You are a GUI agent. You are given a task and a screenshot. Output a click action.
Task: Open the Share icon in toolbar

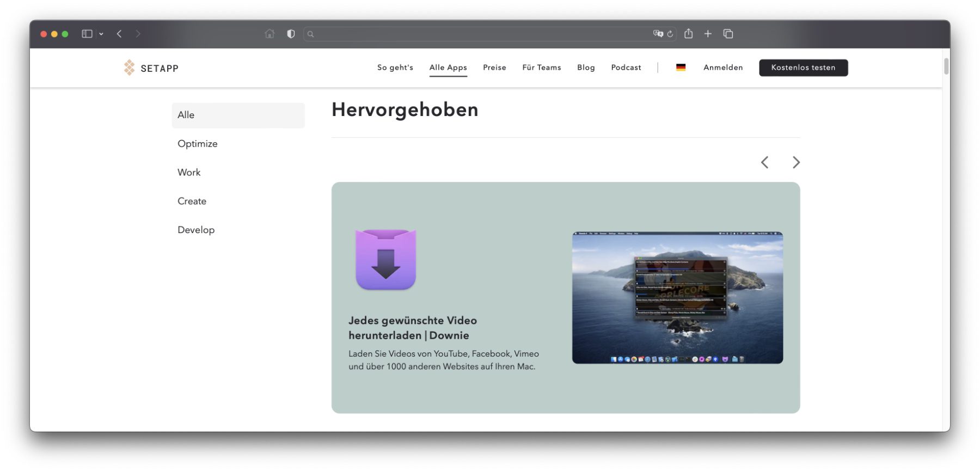pos(689,34)
